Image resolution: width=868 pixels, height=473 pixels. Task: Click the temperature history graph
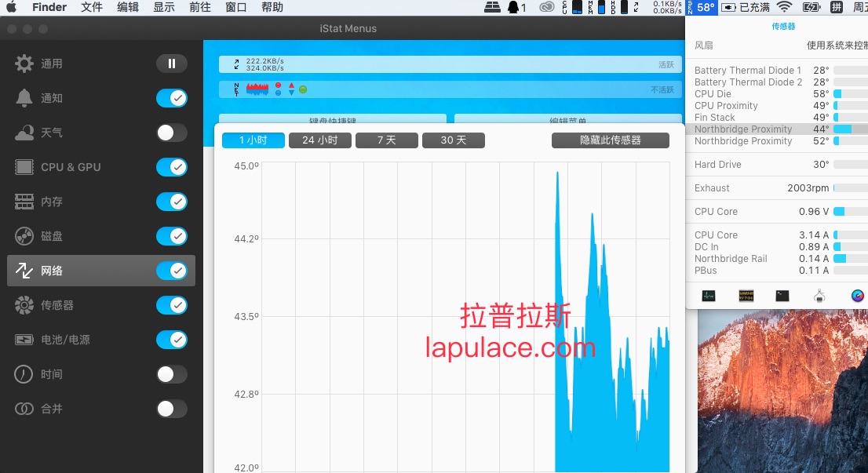[x=465, y=317]
